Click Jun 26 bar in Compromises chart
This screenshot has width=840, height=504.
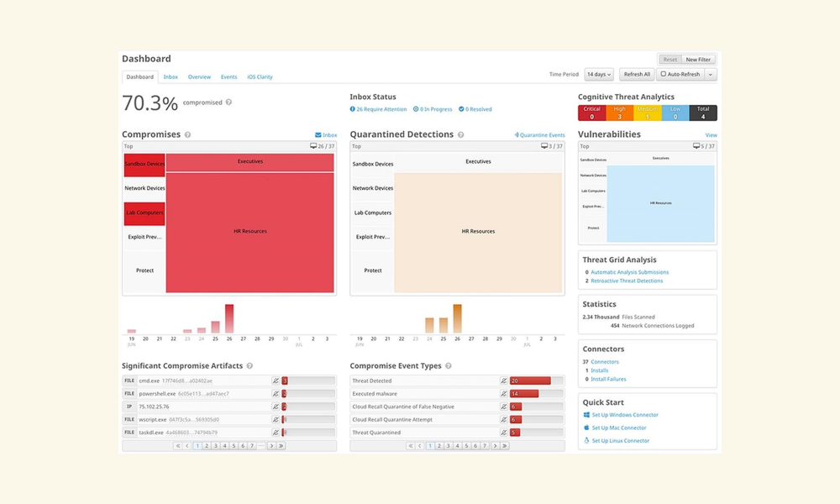click(x=229, y=318)
